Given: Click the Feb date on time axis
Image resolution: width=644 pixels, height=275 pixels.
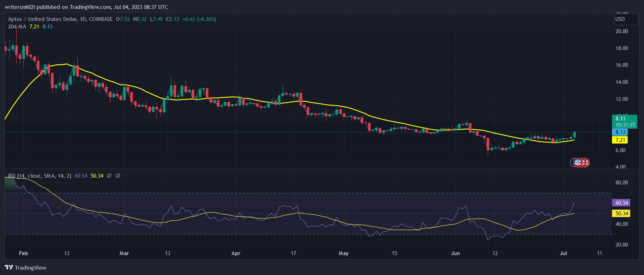Looking at the screenshot, I should (23, 253).
